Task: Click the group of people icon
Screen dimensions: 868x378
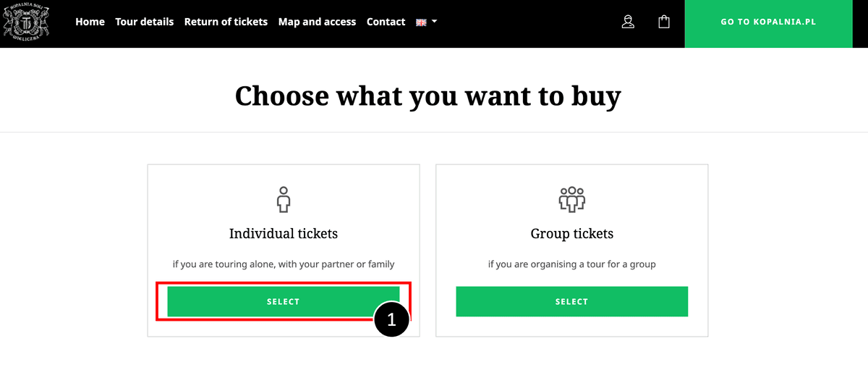Action: (x=571, y=198)
